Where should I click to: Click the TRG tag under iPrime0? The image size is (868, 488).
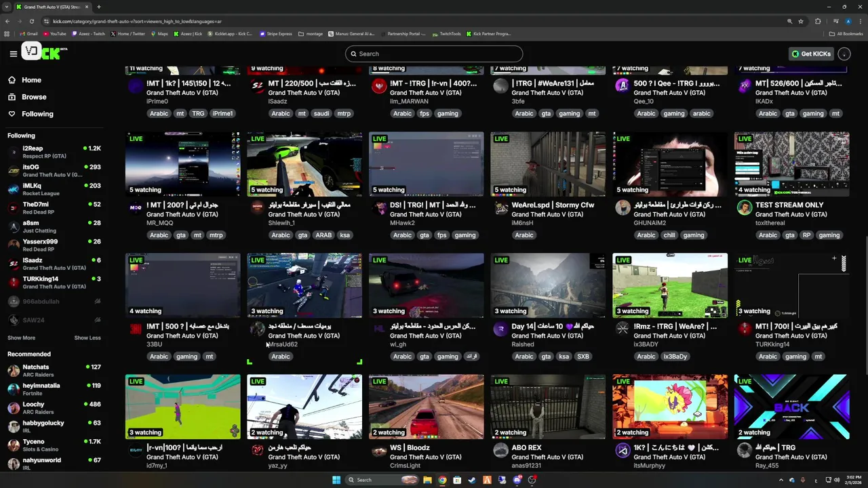[198, 113]
